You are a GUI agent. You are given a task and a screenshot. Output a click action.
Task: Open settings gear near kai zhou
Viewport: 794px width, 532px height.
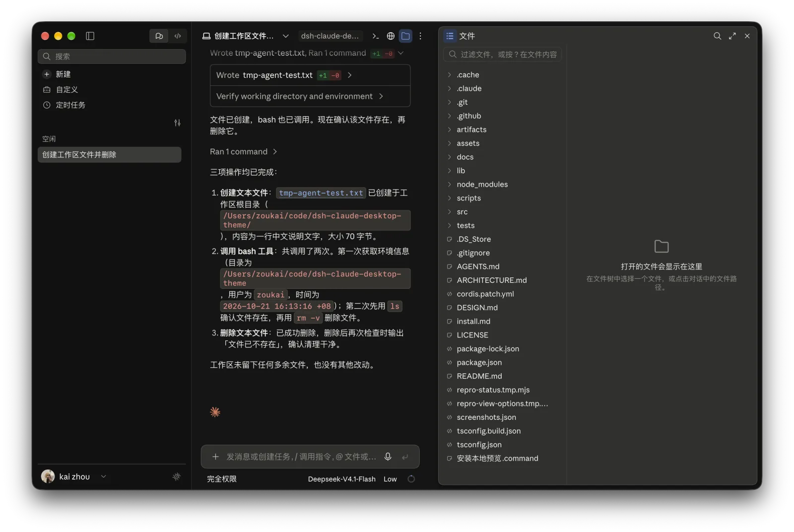tap(176, 476)
